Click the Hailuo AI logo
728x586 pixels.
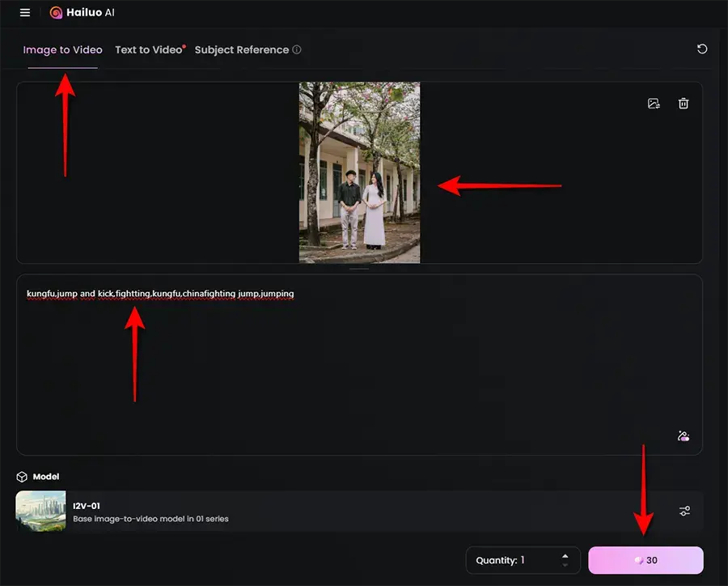point(81,12)
